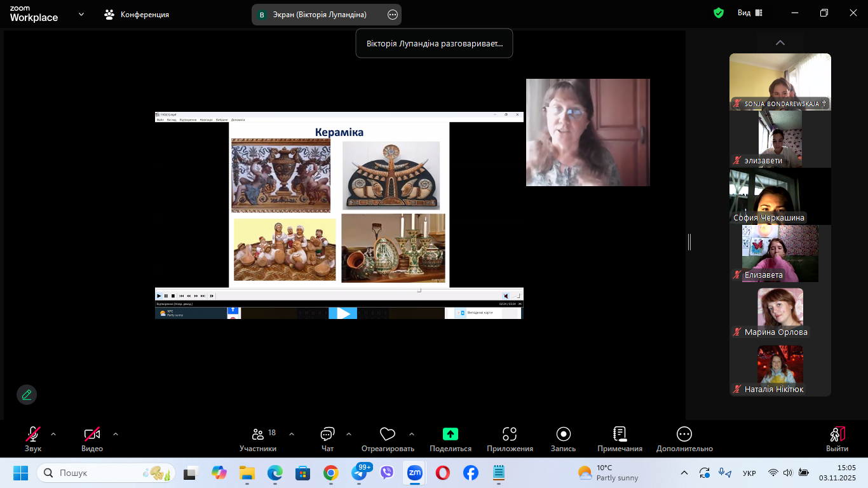Open Telegram from the Windows taskbar
Screen dimensions: 868x488
click(359, 473)
